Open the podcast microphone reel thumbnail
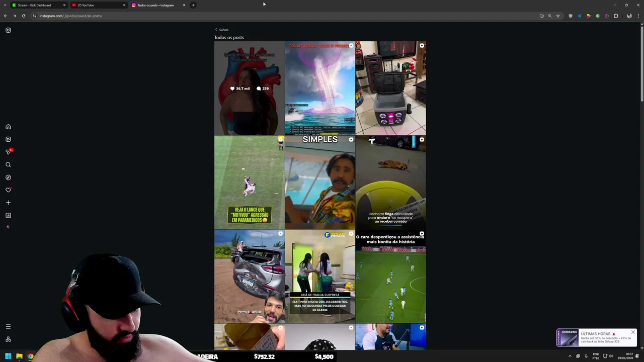This screenshot has height=362, width=644. pos(390,337)
